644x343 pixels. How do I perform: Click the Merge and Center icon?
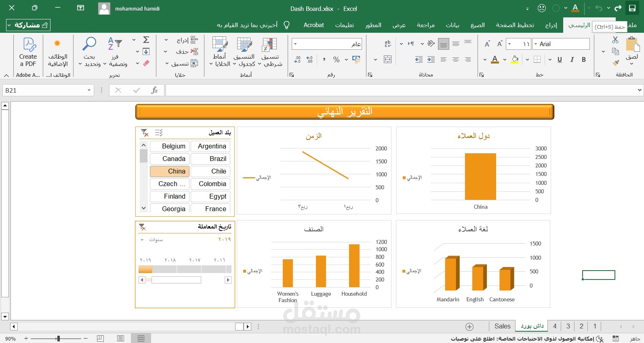pyautogui.click(x=387, y=60)
